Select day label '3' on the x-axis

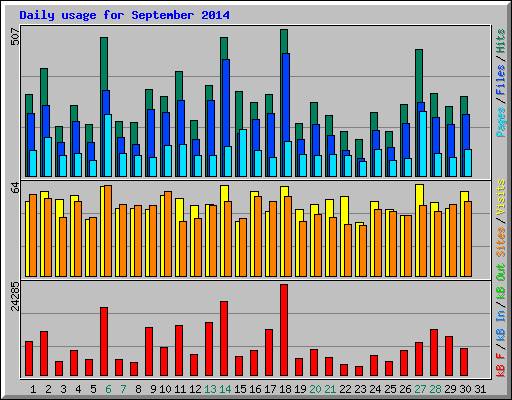pyautogui.click(x=63, y=389)
